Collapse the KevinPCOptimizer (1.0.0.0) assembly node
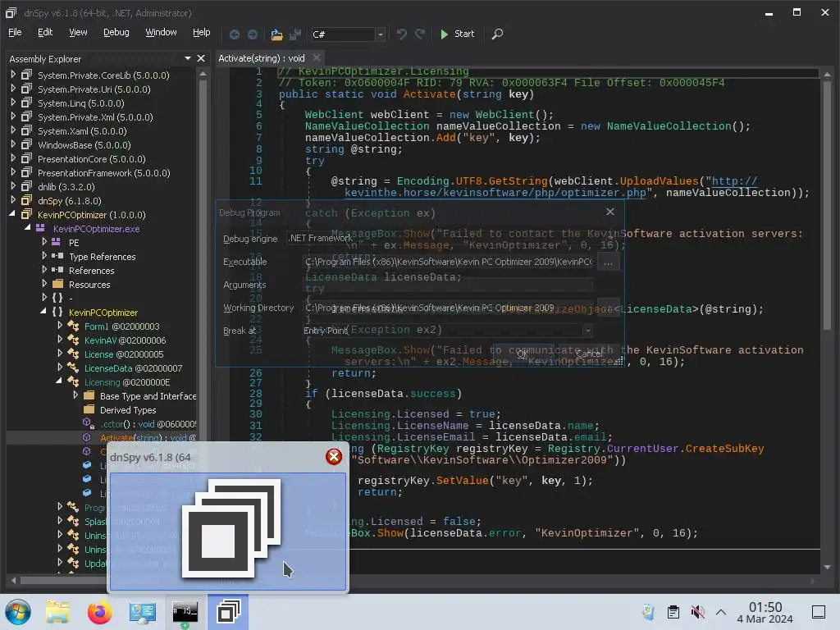The height and width of the screenshot is (630, 840). (x=13, y=214)
